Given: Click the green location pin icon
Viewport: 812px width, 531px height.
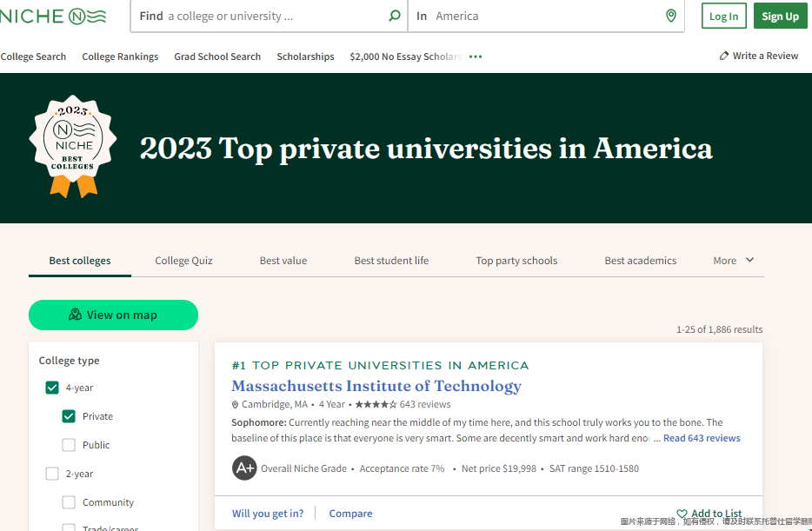Looking at the screenshot, I should (670, 16).
